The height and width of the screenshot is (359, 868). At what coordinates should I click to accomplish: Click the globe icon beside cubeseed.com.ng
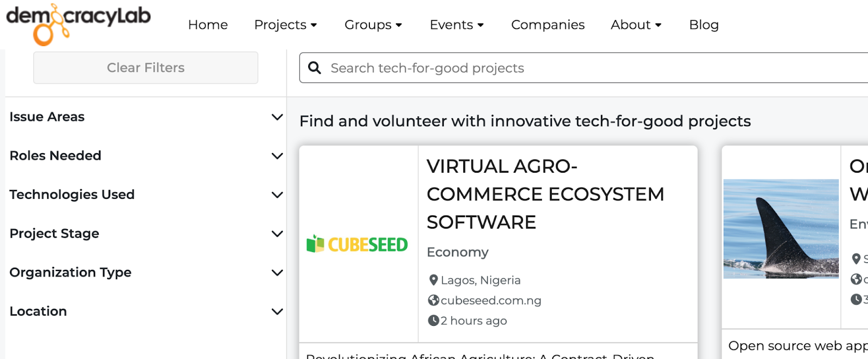click(433, 300)
